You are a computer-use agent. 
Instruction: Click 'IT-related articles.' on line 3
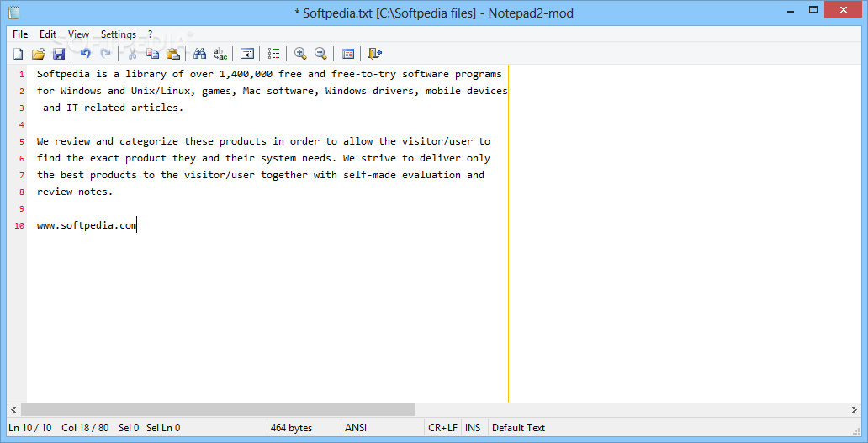(124, 108)
